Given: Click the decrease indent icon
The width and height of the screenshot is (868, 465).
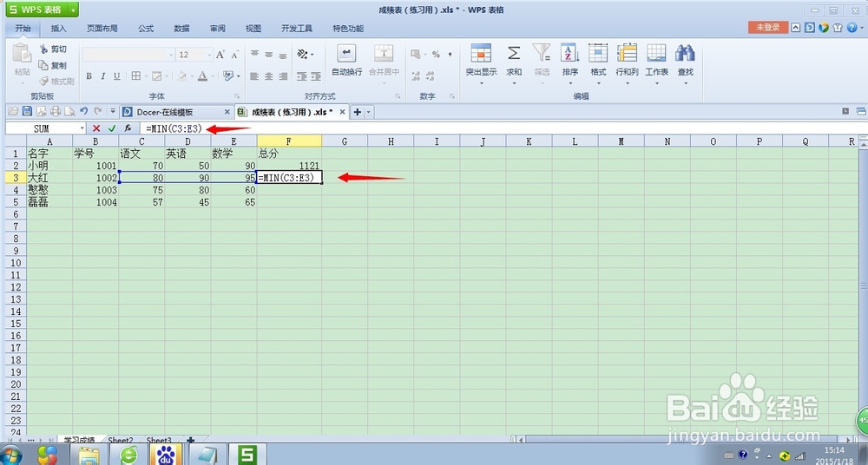Looking at the screenshot, I should (302, 75).
